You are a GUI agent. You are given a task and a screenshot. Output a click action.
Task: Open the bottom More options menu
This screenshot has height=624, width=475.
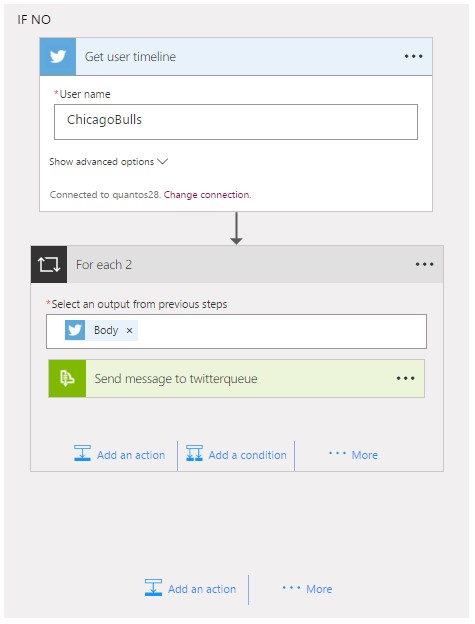(307, 589)
